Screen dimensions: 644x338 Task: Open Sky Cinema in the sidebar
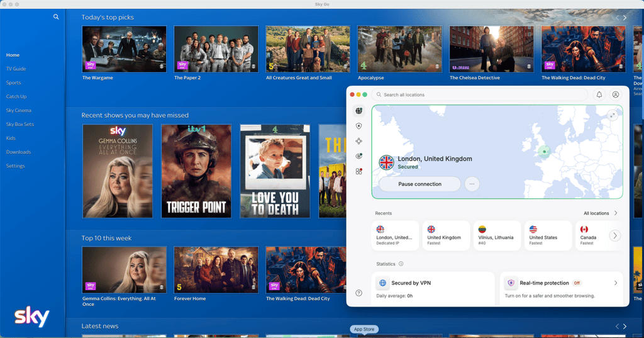click(x=18, y=110)
